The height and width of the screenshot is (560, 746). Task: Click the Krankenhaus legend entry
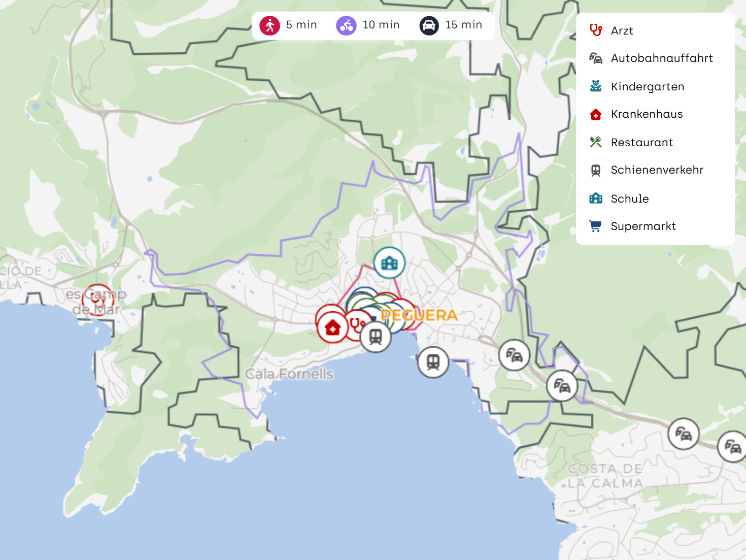[x=647, y=114]
